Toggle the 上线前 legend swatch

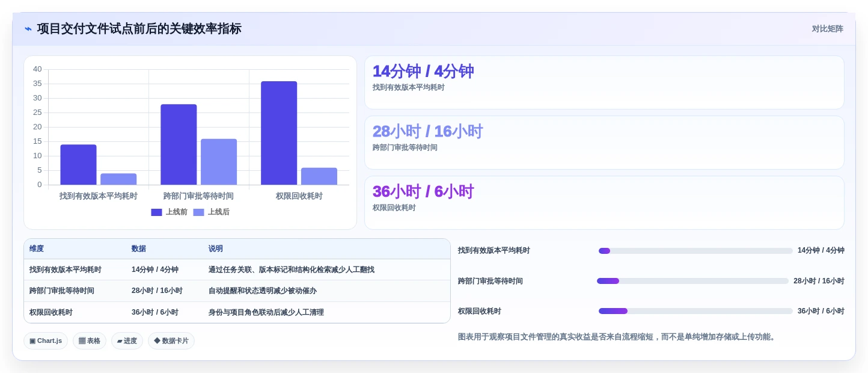click(x=156, y=212)
